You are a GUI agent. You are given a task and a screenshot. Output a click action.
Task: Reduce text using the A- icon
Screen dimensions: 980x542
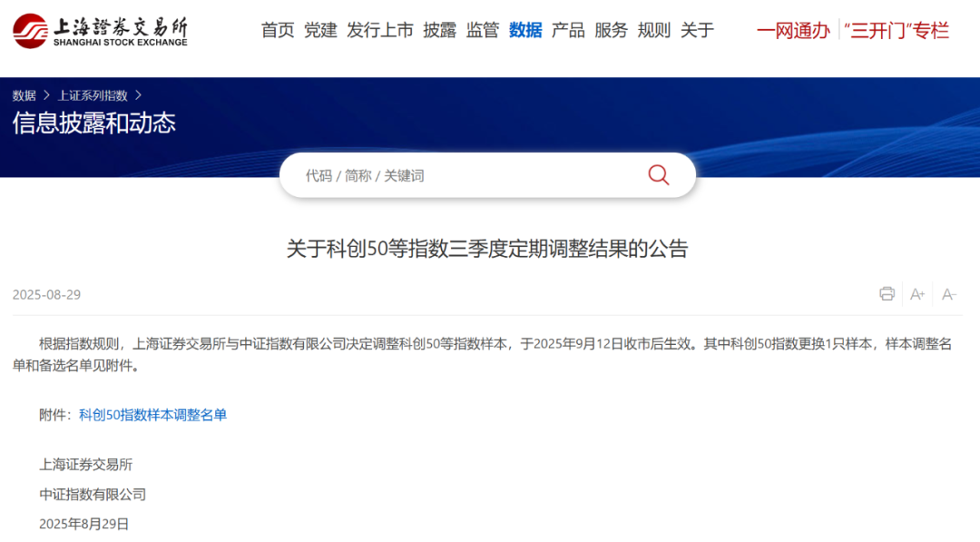949,293
